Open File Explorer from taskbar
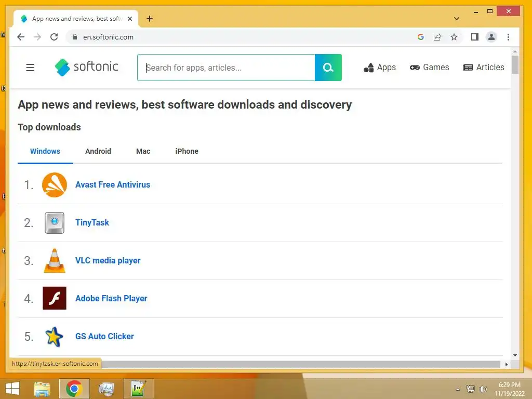Image resolution: width=532 pixels, height=399 pixels. coord(42,389)
